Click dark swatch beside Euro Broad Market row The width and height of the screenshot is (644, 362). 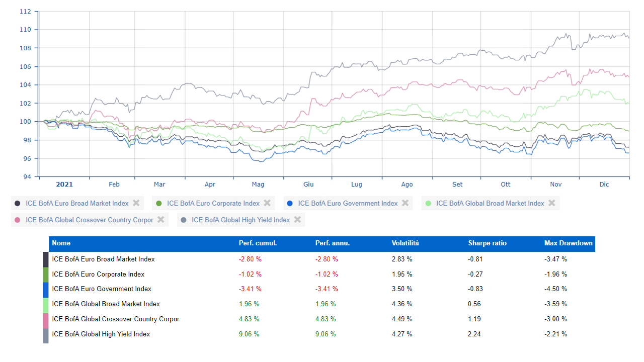(46, 259)
